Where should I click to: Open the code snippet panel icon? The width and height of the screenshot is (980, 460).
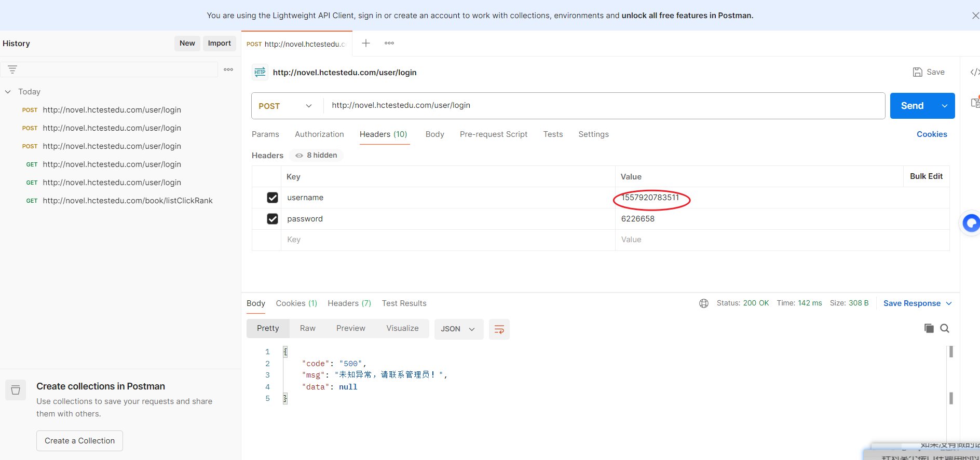tap(974, 72)
